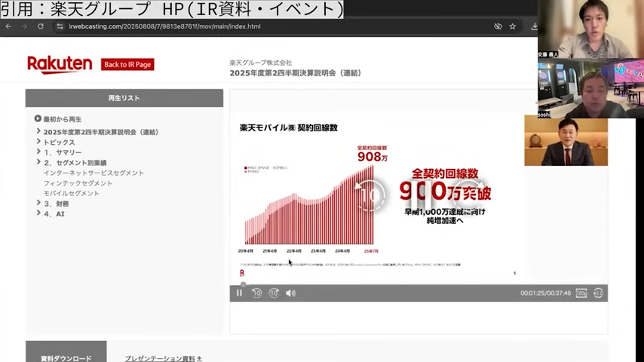
Task: Click the 再生リスト panel header
Action: click(124, 98)
